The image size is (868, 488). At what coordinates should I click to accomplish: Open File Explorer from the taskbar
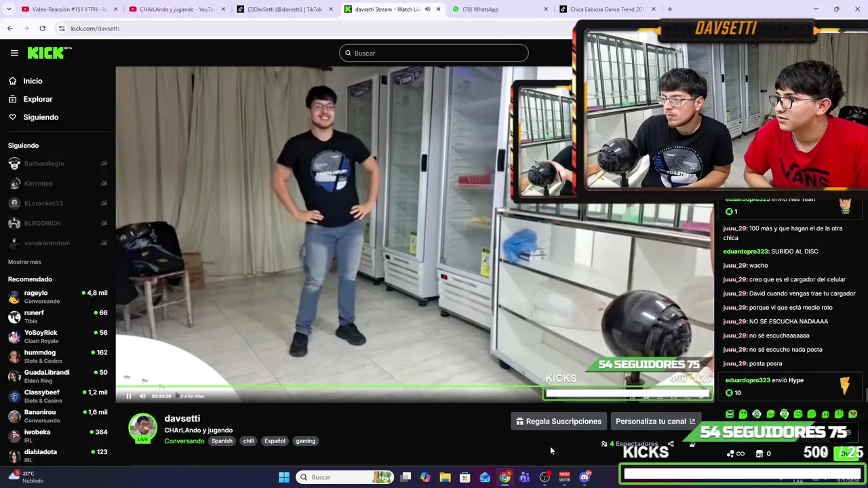(x=445, y=477)
